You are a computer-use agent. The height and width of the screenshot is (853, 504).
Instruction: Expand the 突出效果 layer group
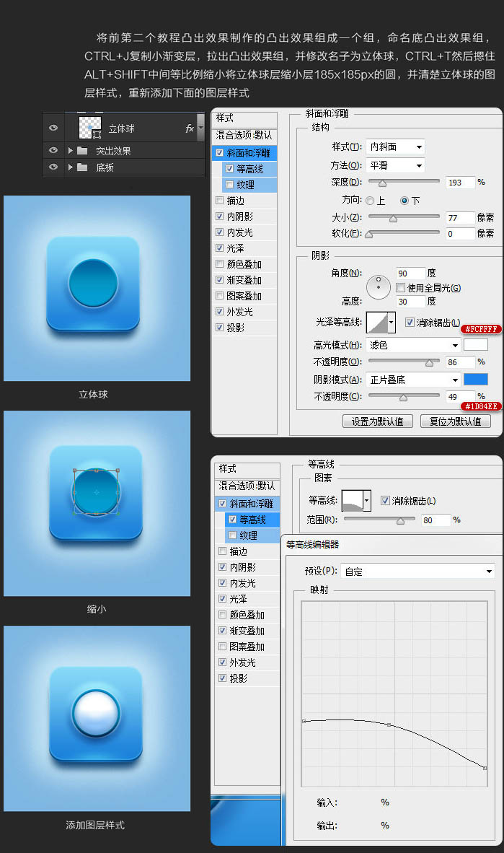tap(70, 151)
